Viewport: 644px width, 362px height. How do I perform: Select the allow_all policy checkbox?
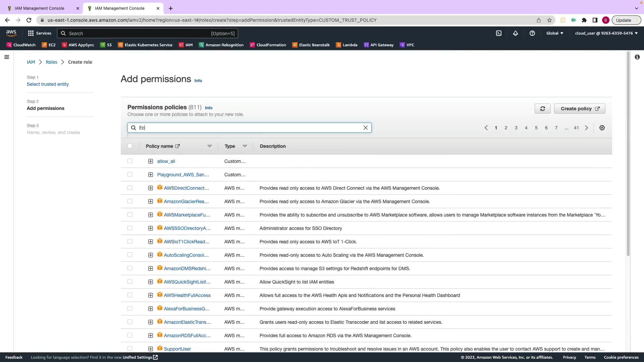(x=130, y=161)
